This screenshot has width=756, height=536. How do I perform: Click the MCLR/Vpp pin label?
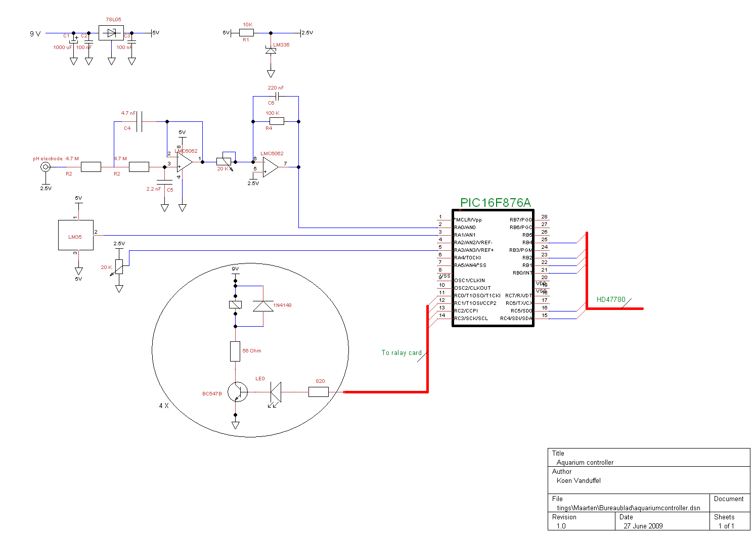(x=468, y=220)
